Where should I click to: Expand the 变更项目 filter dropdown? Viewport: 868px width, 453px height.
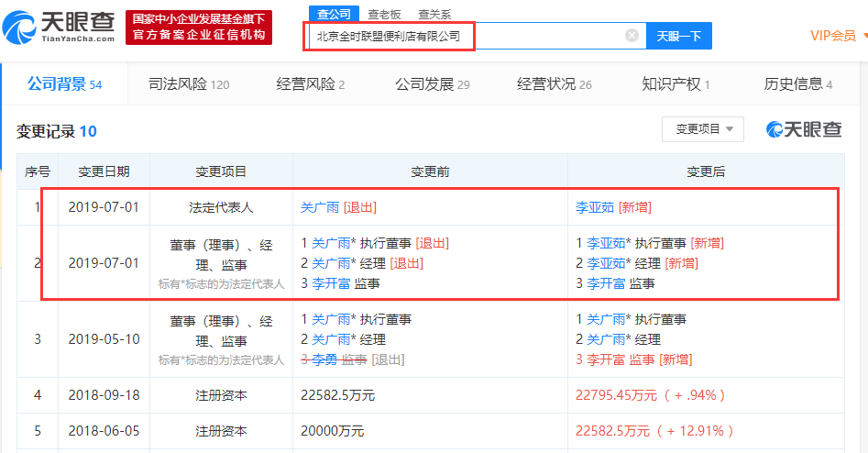click(703, 129)
